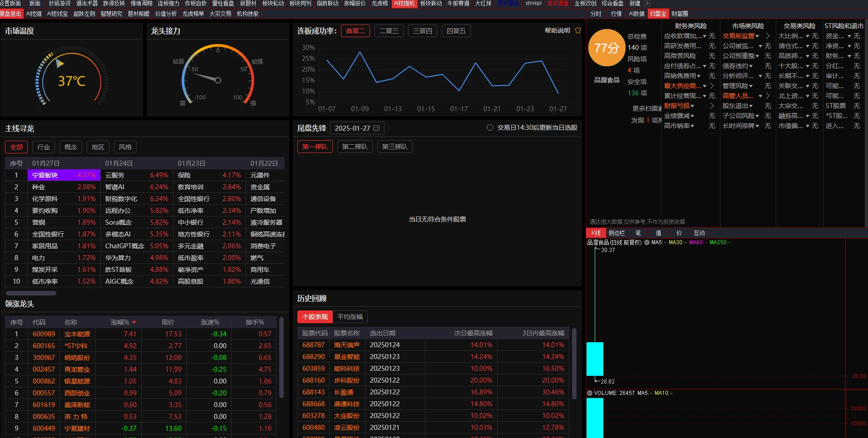Switch to the 智慧研究 sub-tab
The width and height of the screenshot is (868, 438).
(x=111, y=14)
